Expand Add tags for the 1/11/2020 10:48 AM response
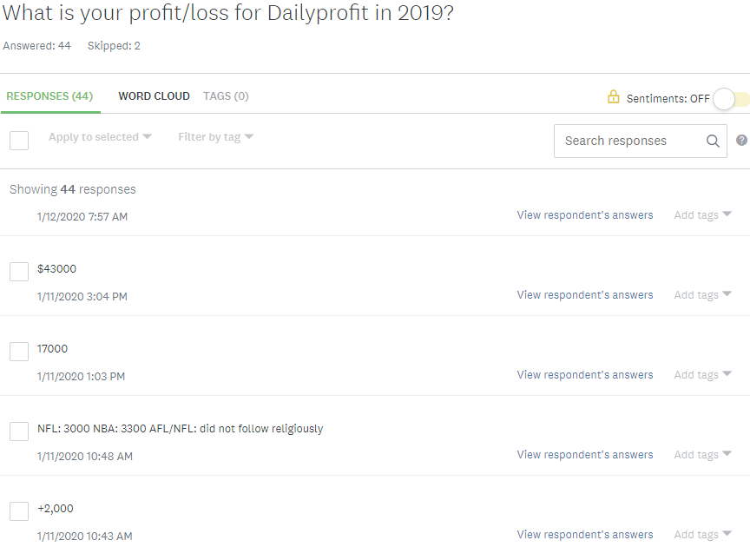This screenshot has width=750, height=560. (x=702, y=455)
